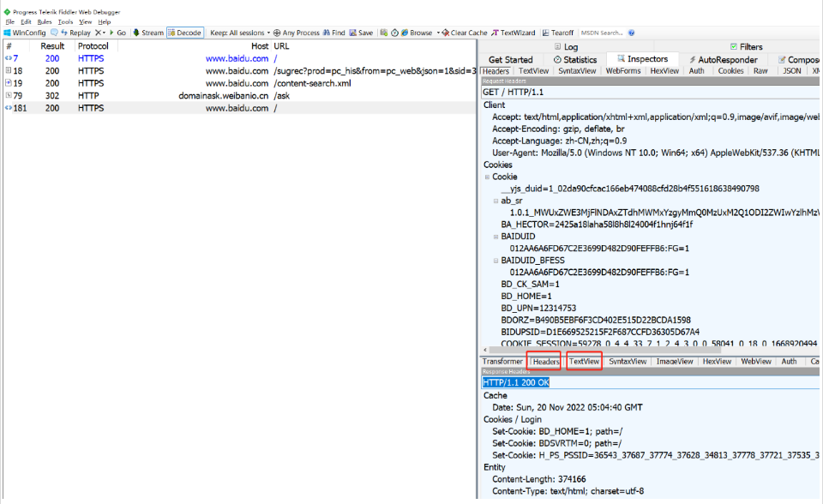Click the Save toolbar button
This screenshot has height=504, width=823.
(361, 33)
